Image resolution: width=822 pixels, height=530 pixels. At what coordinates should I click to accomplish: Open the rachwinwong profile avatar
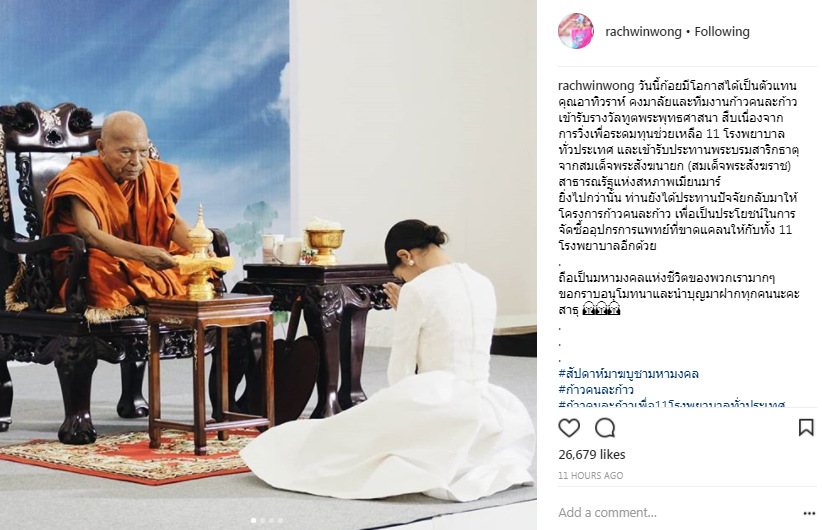coord(576,31)
